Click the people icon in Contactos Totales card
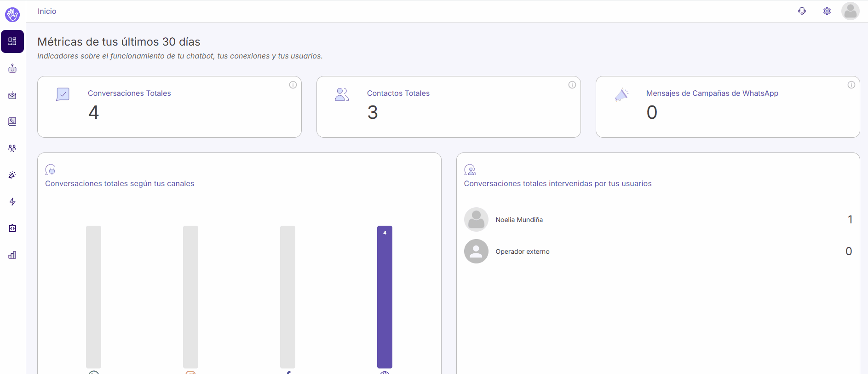 [x=342, y=94]
